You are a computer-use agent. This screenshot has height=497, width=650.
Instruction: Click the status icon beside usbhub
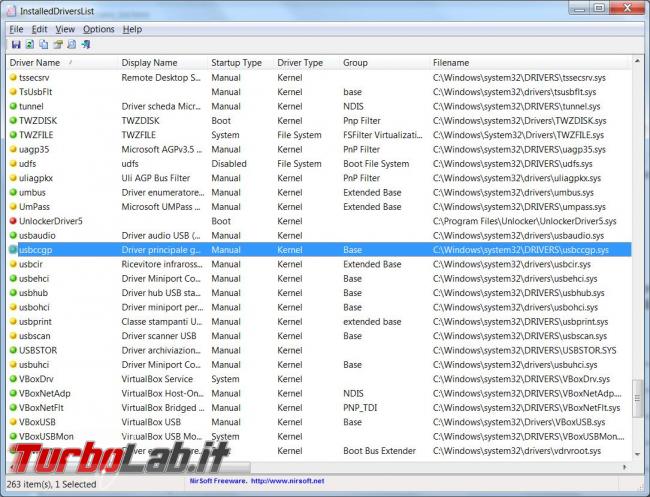13,293
